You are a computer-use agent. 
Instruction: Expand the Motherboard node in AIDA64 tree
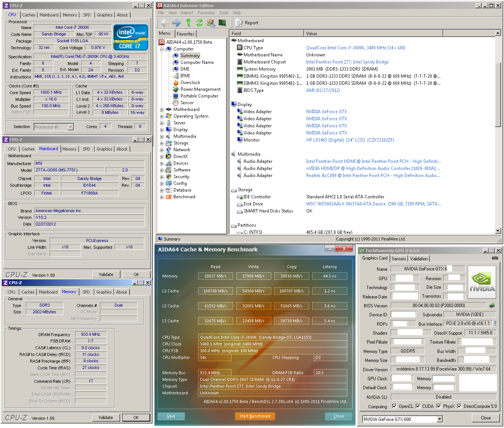point(162,109)
